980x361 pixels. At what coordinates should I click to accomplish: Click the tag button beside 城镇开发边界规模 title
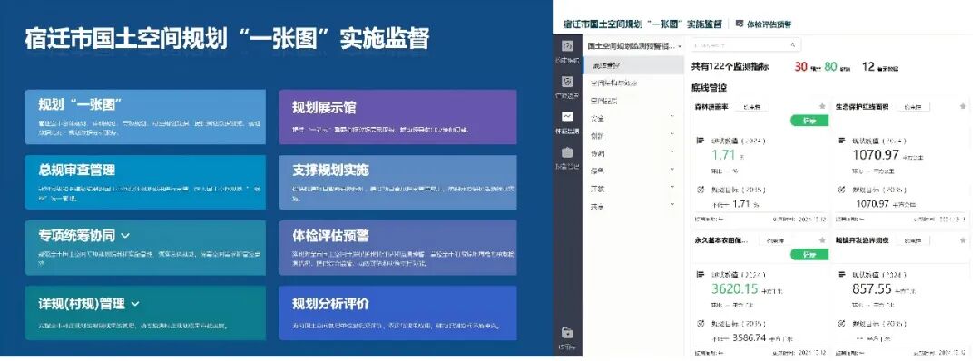pyautogui.click(x=913, y=240)
